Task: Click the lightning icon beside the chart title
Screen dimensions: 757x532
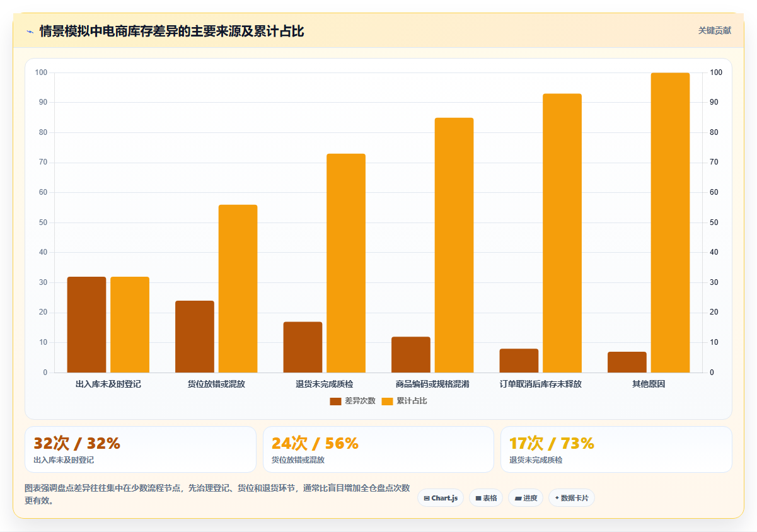Action: pos(30,32)
